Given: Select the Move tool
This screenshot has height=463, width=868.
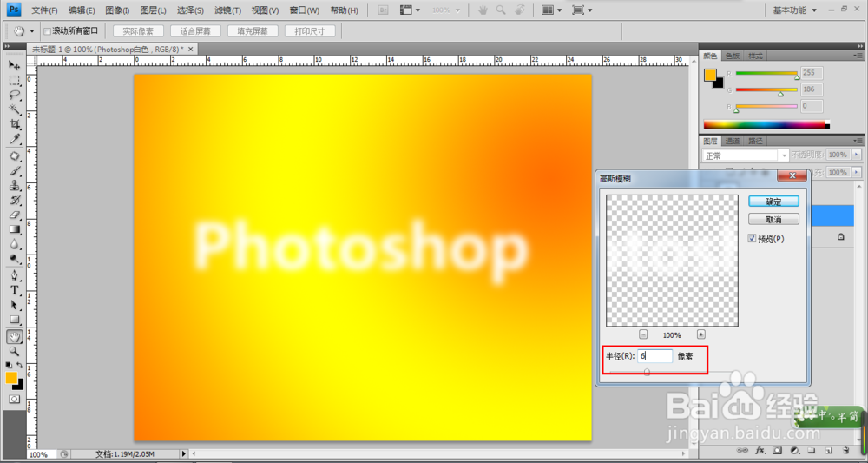Looking at the screenshot, I should coord(15,66).
